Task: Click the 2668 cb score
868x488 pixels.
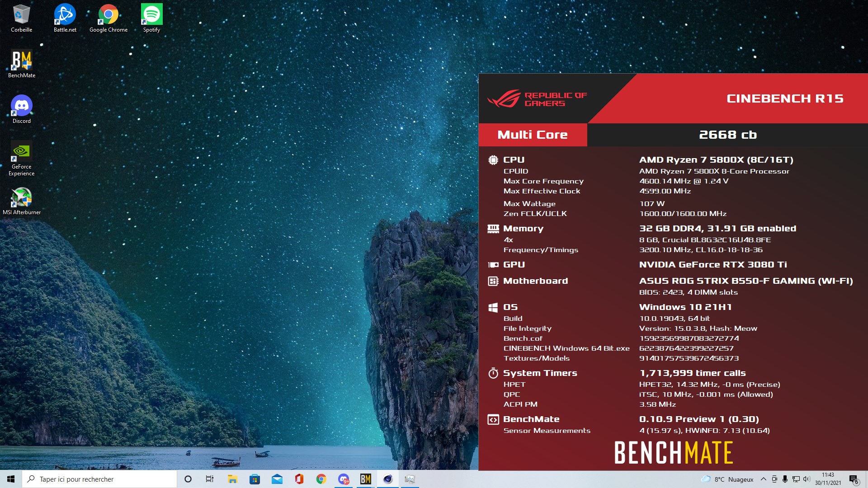Action: click(728, 135)
